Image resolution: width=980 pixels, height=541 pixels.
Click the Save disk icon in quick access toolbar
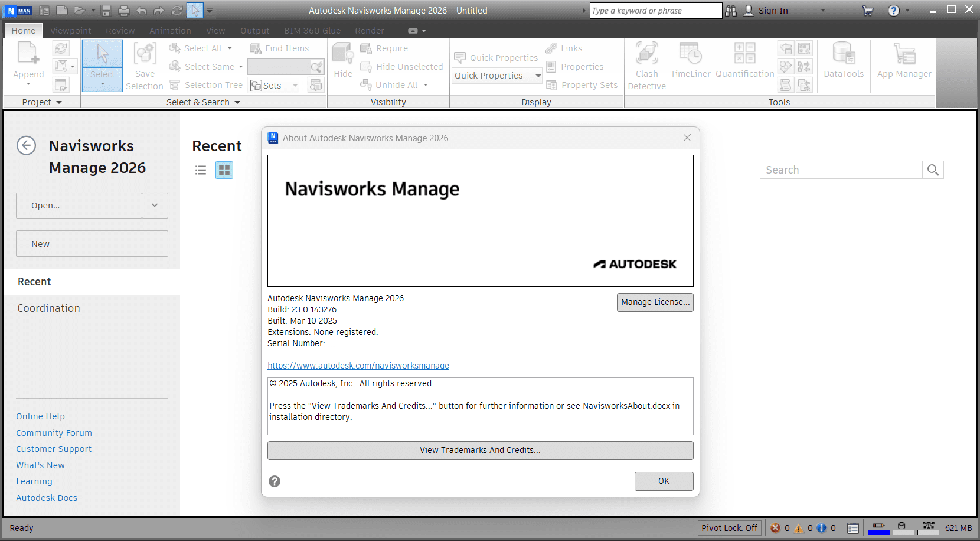(106, 11)
